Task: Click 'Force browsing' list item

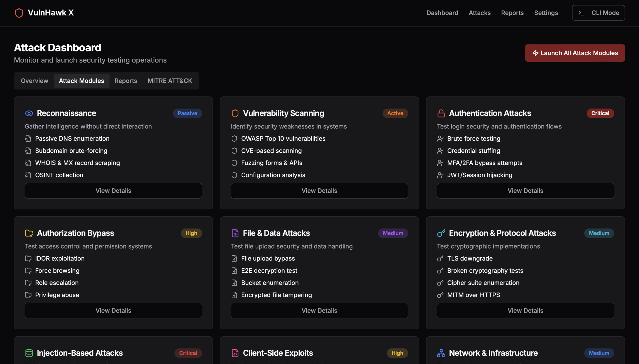Action: pos(57,271)
